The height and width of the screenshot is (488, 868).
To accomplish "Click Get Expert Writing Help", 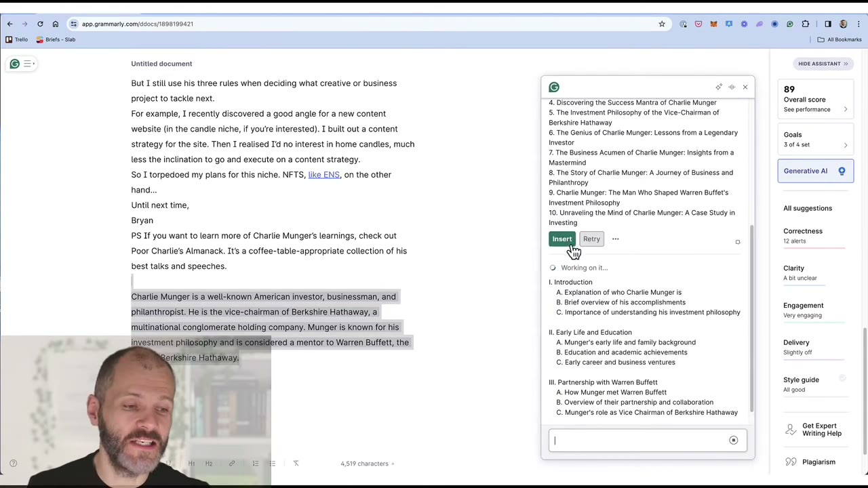I will tap(814, 430).
